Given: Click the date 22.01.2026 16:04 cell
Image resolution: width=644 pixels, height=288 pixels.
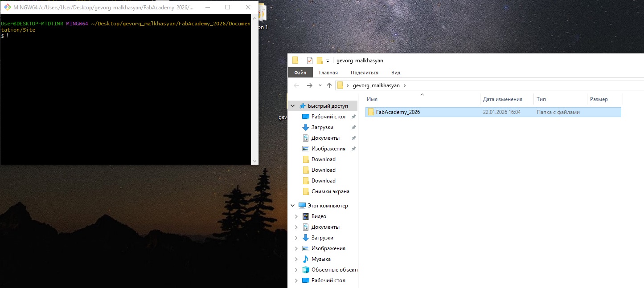Looking at the screenshot, I should point(502,112).
